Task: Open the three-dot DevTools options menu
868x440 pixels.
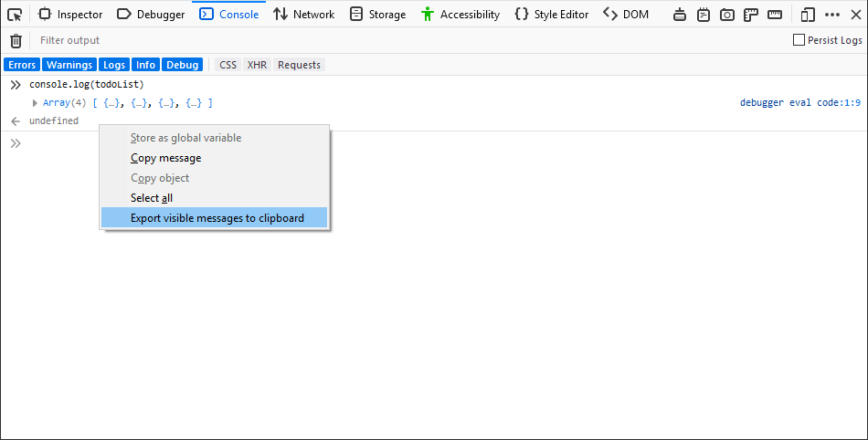Action: (x=831, y=15)
